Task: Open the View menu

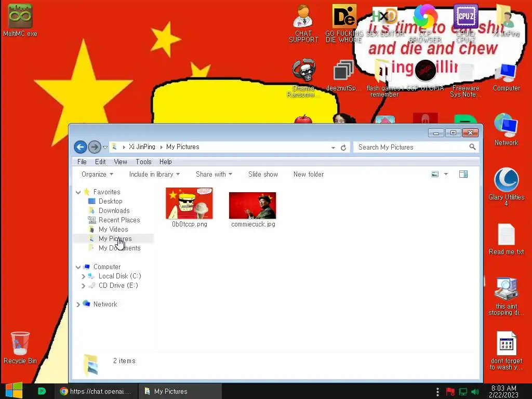Action: click(x=121, y=162)
